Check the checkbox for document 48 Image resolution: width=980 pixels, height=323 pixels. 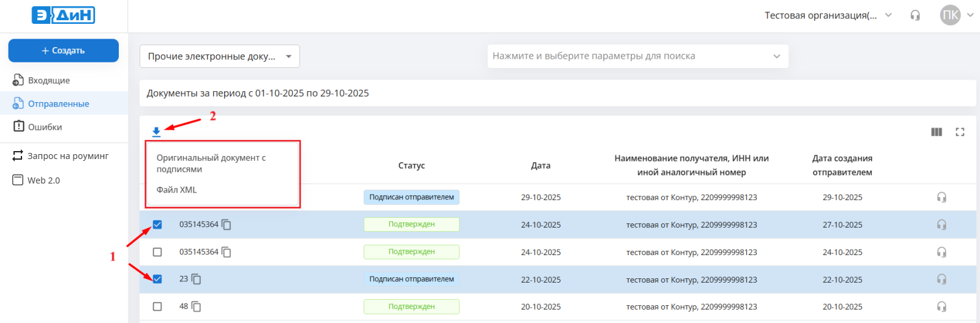tap(157, 306)
